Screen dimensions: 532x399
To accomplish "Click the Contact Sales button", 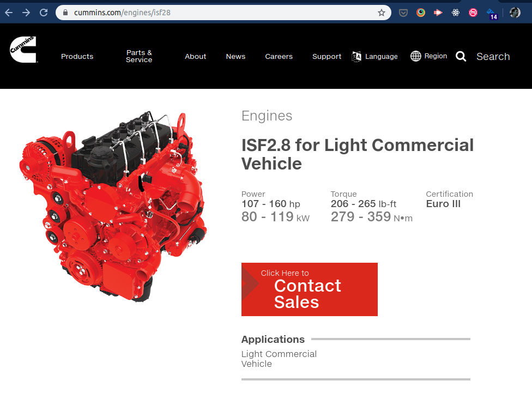I will point(310,289).
